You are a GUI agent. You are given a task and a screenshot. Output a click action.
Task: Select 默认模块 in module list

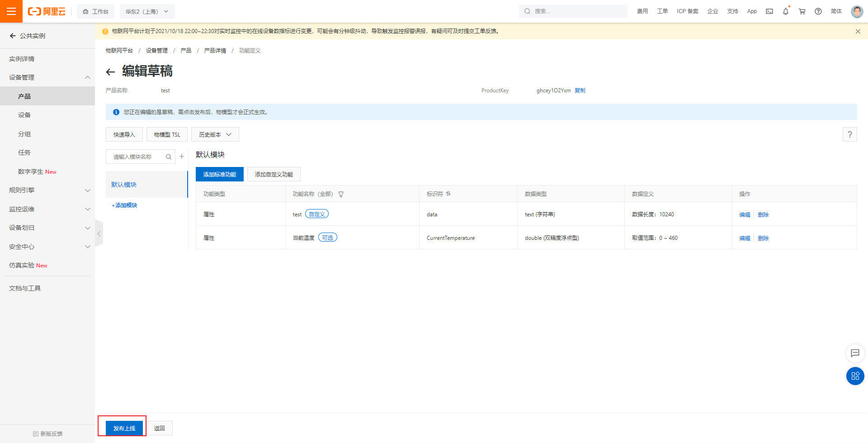146,185
